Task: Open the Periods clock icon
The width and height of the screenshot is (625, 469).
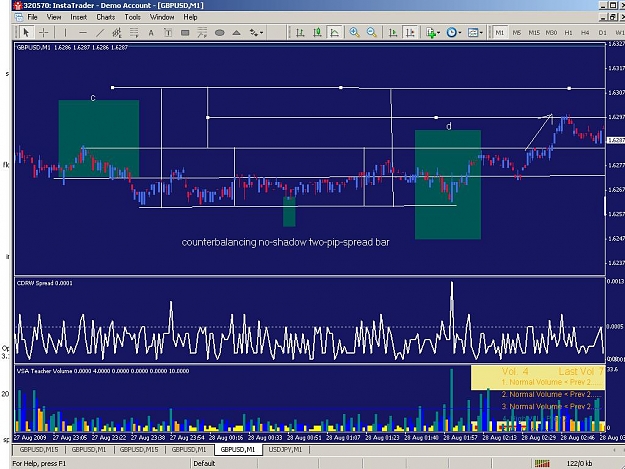Action: [x=451, y=33]
